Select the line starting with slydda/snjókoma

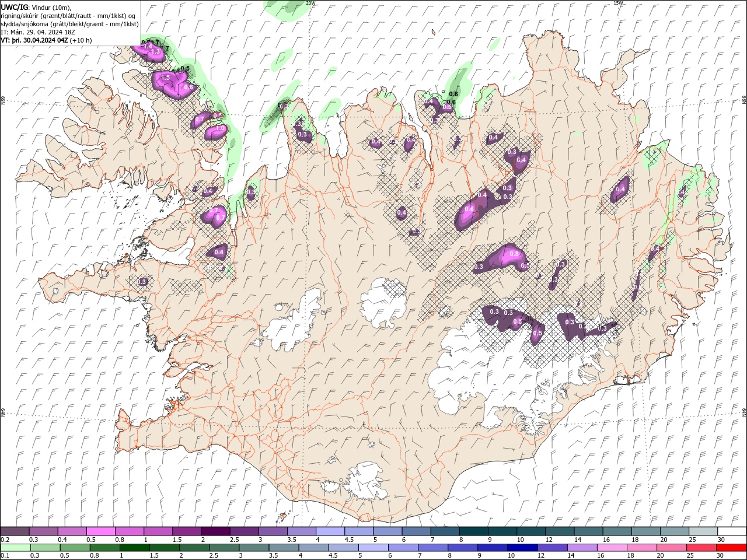tap(69, 24)
